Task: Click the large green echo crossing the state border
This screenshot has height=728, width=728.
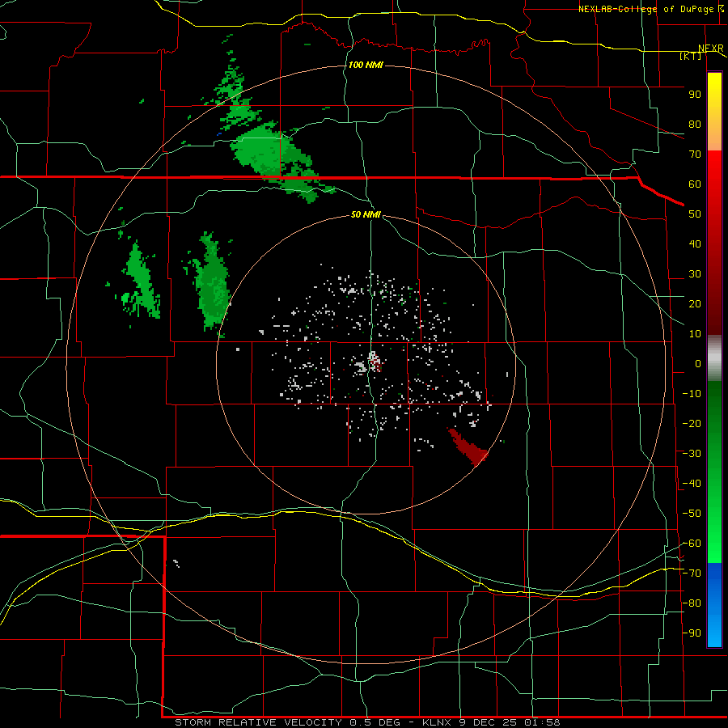Action: pyautogui.click(x=273, y=158)
